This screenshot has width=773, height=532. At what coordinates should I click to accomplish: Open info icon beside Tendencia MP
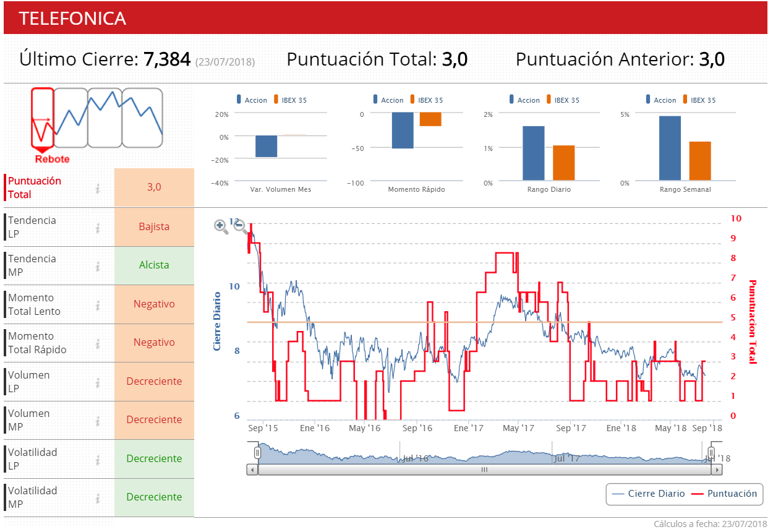tap(98, 265)
